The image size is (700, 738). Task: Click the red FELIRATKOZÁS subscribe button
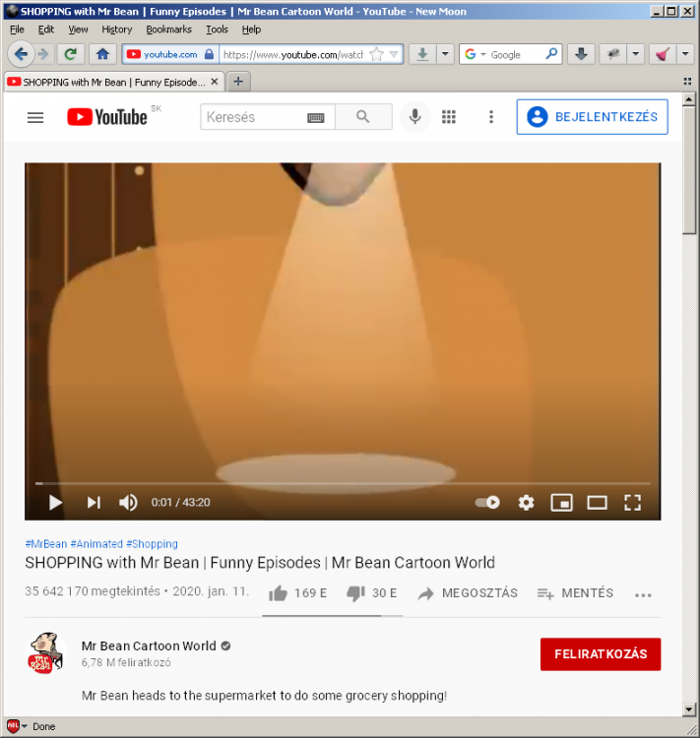coord(601,653)
